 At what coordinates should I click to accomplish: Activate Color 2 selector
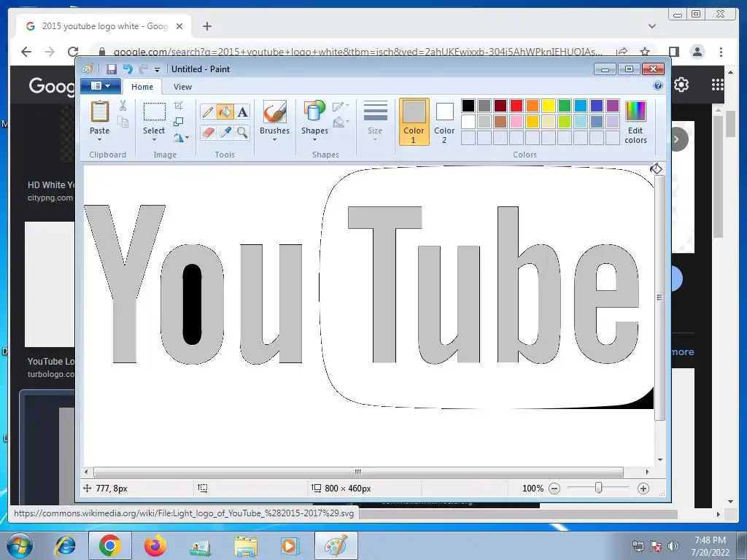point(444,122)
